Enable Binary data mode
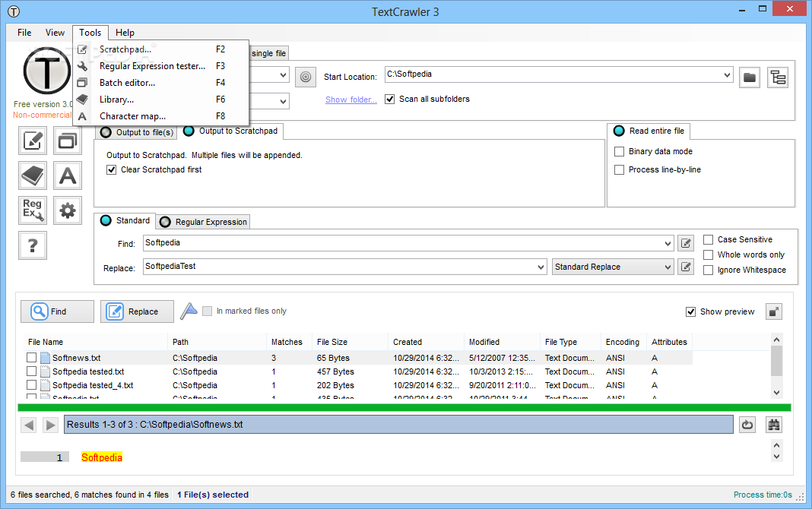The height and width of the screenshot is (509, 812). 619,152
